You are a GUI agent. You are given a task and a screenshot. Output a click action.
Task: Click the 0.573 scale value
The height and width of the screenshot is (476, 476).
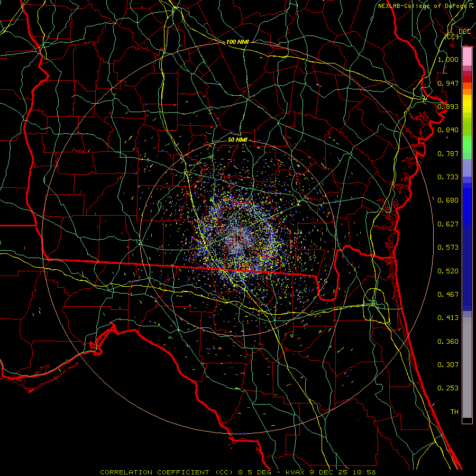[448, 248]
